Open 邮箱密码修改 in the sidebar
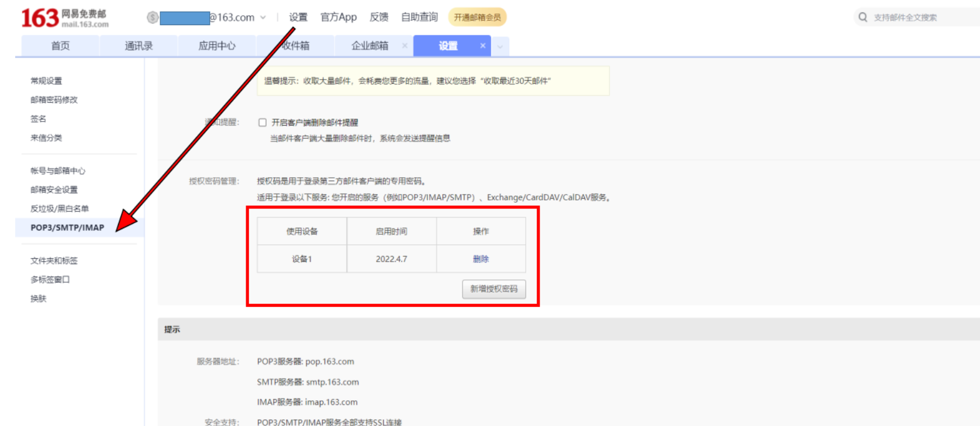This screenshot has height=426, width=980. coord(54,100)
